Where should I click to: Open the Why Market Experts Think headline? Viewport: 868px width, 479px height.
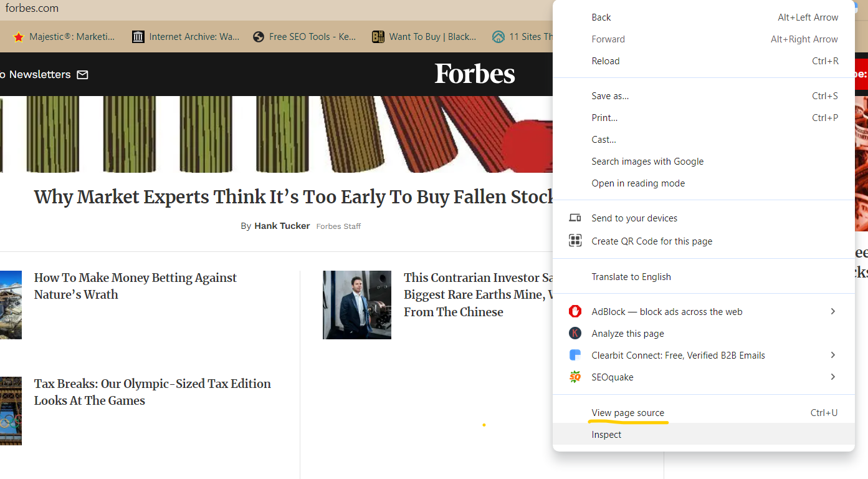(x=293, y=197)
